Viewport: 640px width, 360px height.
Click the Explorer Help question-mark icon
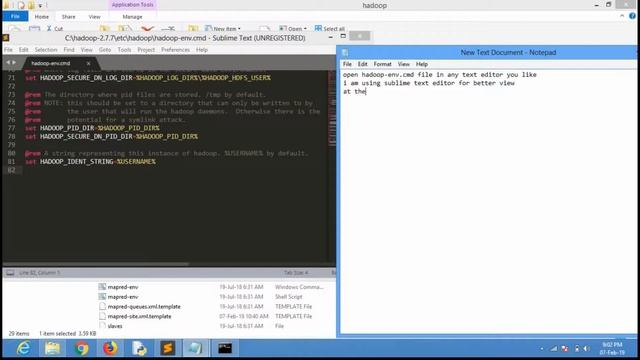[x=632, y=16]
